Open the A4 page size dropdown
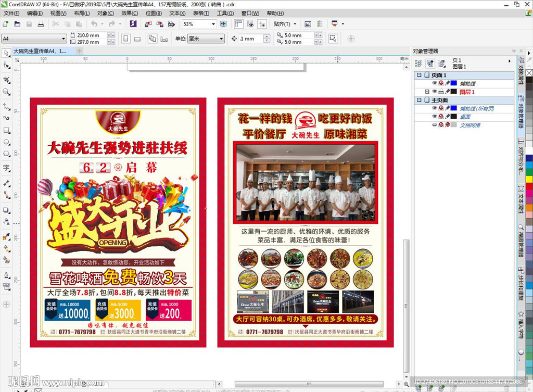Viewport: 533px width, 392px height. coord(63,39)
